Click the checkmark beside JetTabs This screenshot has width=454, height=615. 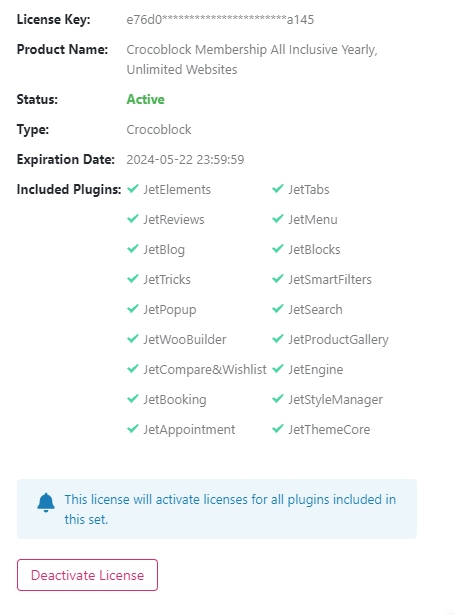tap(278, 189)
